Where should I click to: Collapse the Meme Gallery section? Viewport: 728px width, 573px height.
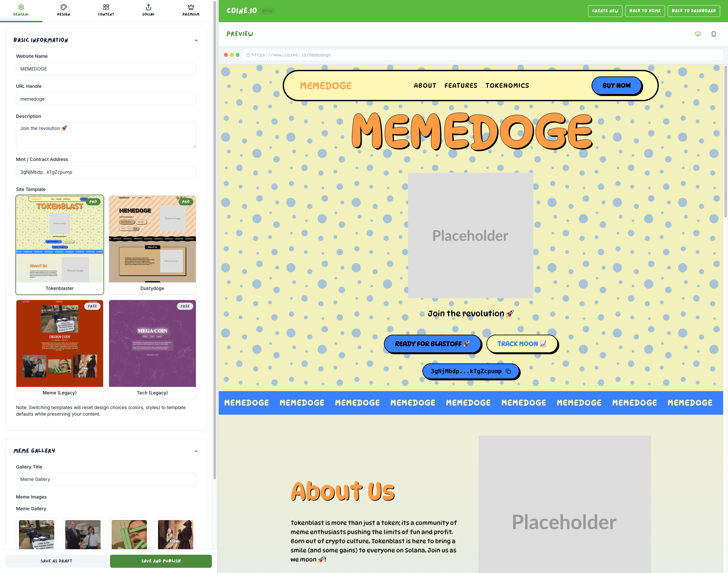(196, 451)
